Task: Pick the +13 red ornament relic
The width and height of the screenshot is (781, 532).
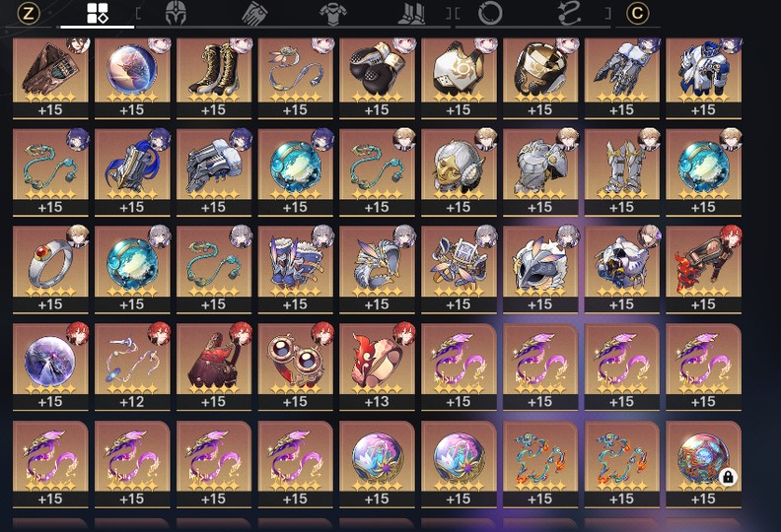Action: [x=377, y=366]
